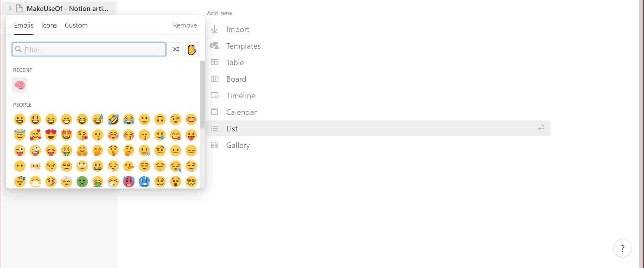Expand the MakeUseOf page in sidebar
This screenshot has width=644, height=268.
(x=10, y=8)
